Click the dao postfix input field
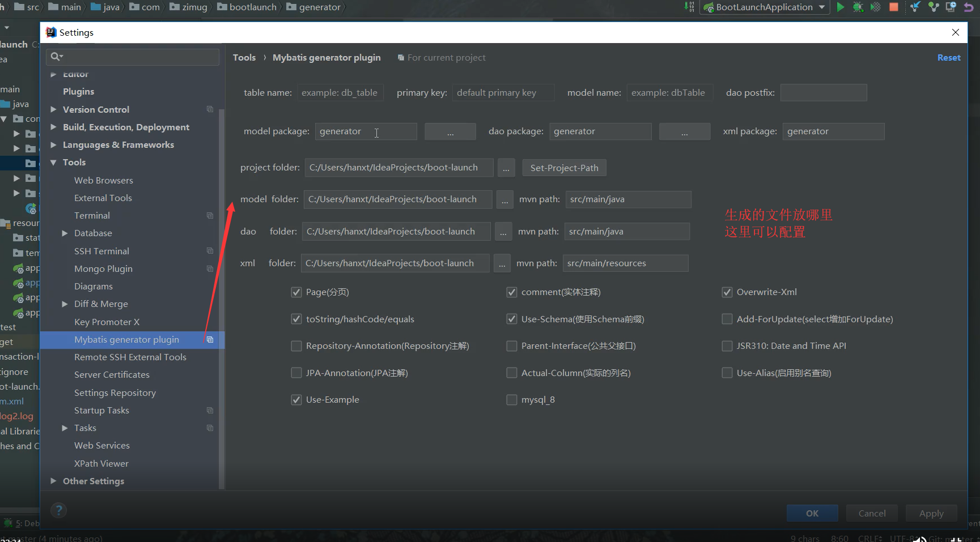 824,93
